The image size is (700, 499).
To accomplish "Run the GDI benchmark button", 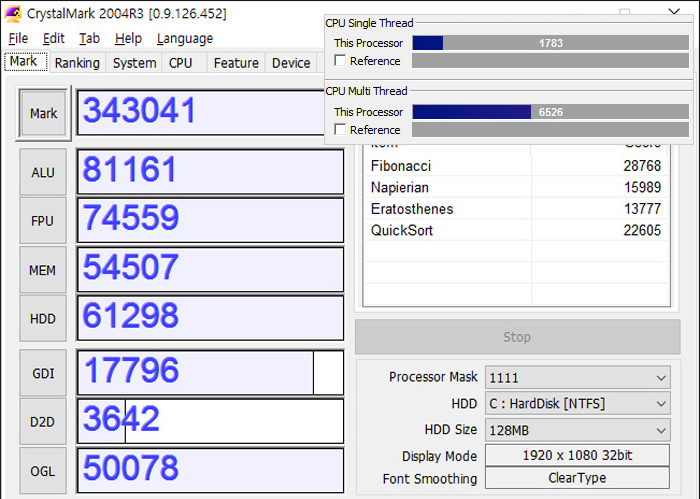I will pyautogui.click(x=43, y=373).
